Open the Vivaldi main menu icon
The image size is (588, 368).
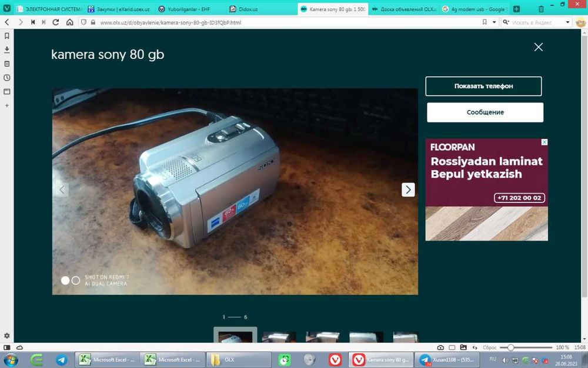pos(6,8)
